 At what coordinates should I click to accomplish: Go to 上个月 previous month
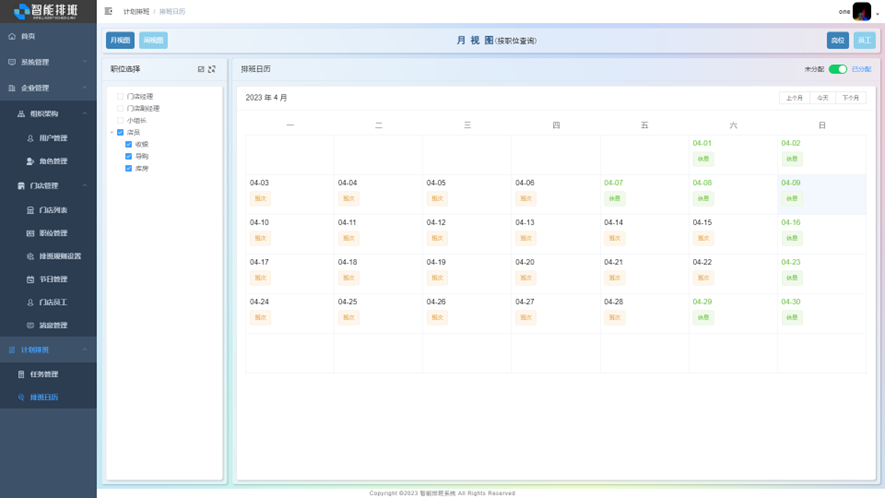click(x=794, y=98)
